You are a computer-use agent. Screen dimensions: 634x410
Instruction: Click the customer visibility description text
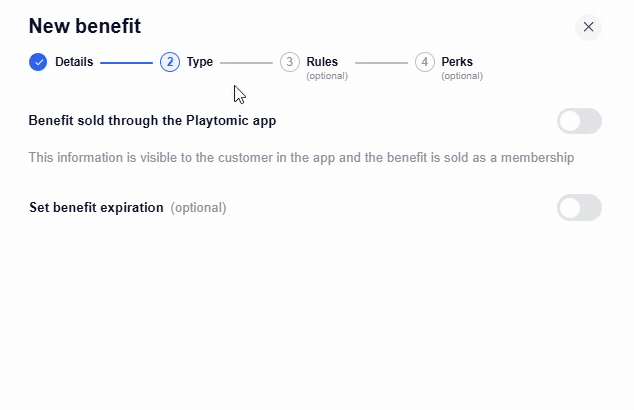[301, 157]
